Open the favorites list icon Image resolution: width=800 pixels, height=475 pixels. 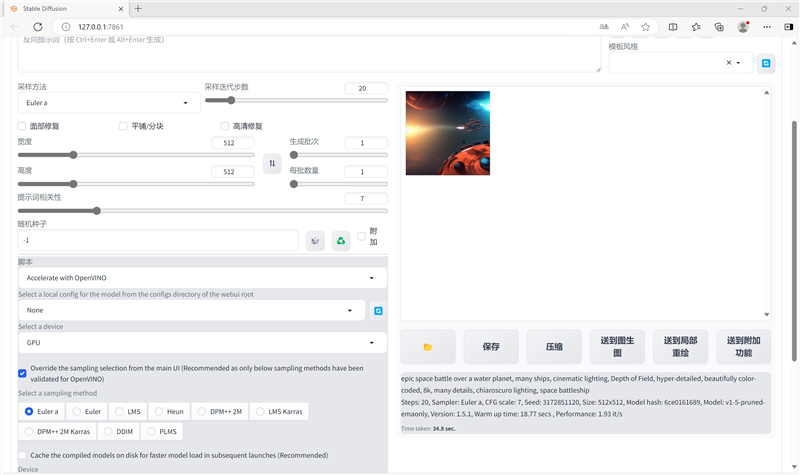696,27
